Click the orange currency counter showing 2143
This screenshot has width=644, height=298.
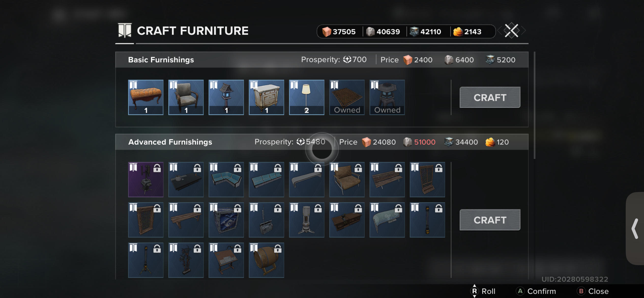(467, 32)
